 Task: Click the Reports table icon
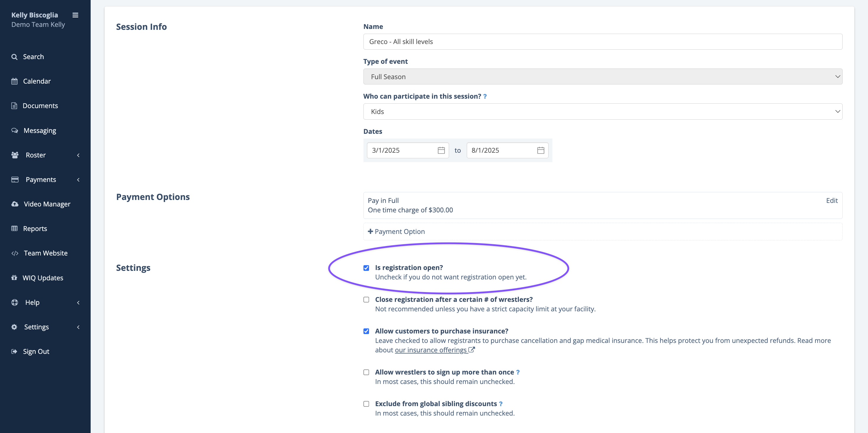click(x=14, y=229)
